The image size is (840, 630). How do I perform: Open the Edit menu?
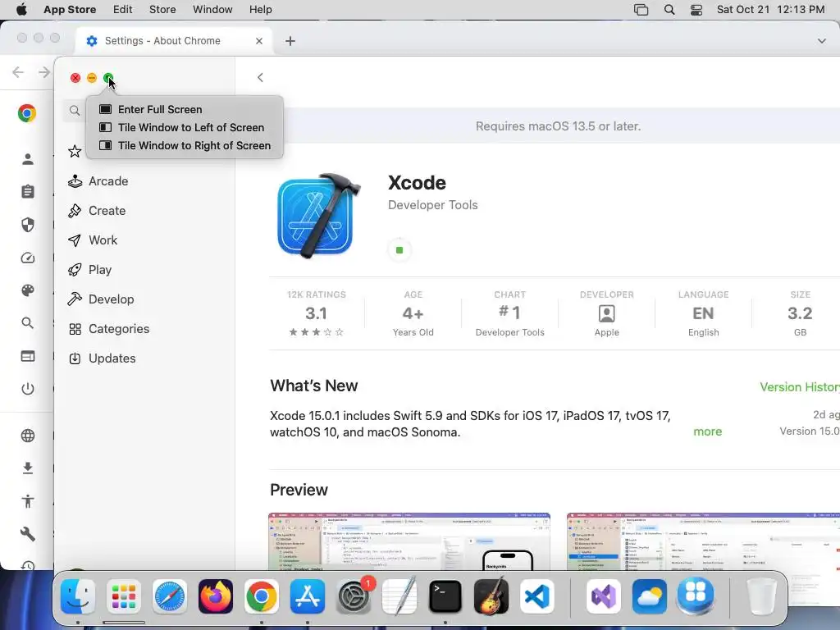[123, 10]
